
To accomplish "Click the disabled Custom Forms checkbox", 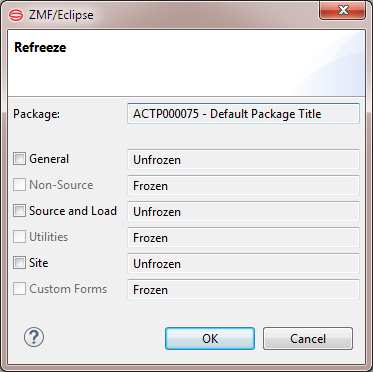I will [19, 289].
